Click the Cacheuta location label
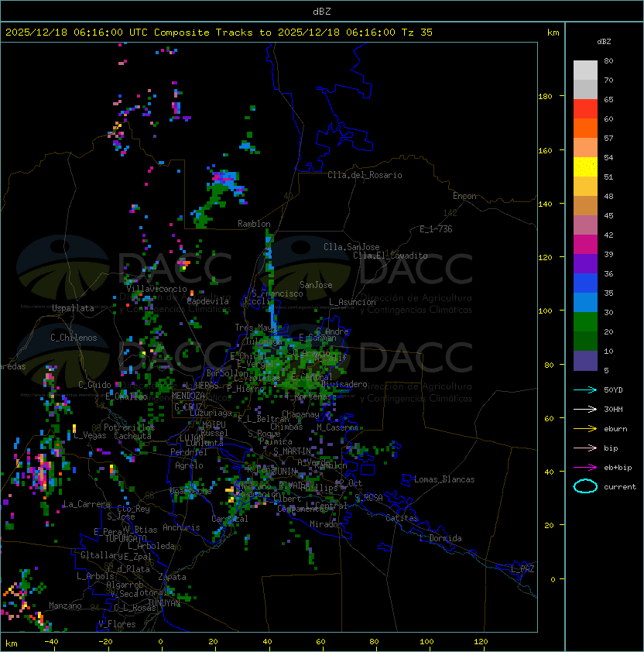This screenshot has height=652, width=644. [132, 436]
